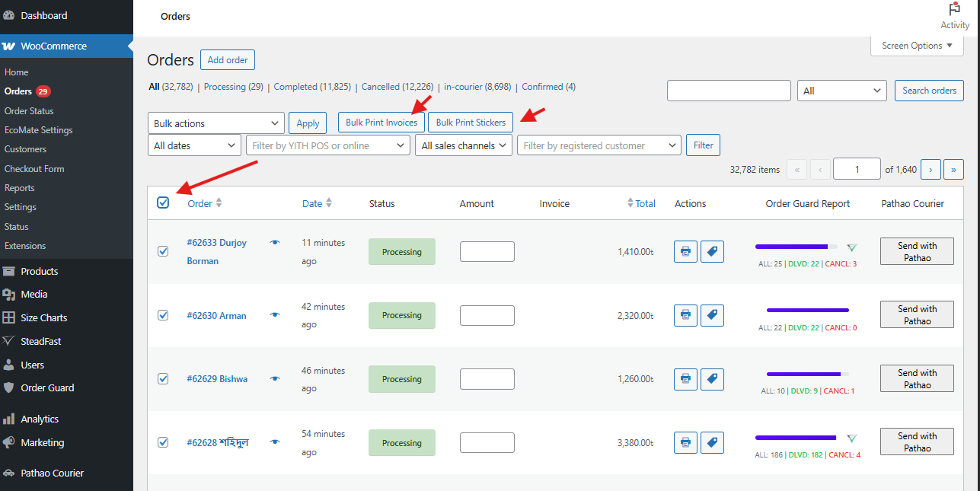Click the page number input field

pos(856,169)
